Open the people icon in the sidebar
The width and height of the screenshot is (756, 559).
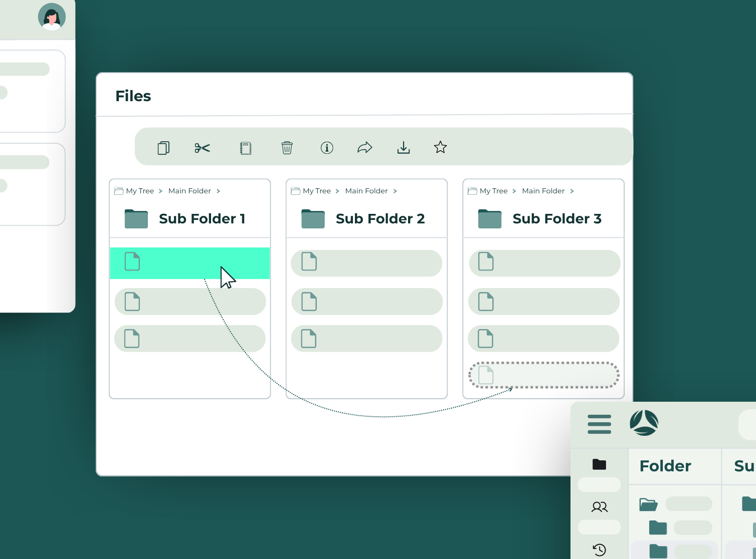600,507
